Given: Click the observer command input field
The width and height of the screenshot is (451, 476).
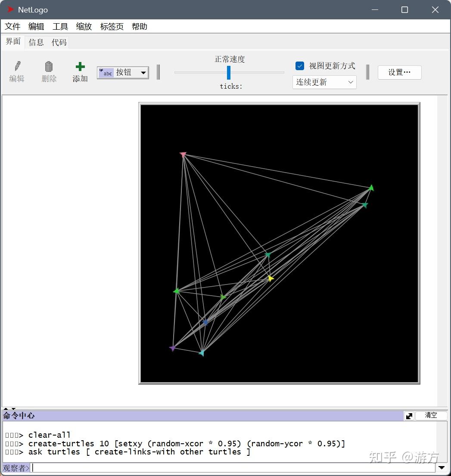Looking at the screenshot, I should pos(233,467).
